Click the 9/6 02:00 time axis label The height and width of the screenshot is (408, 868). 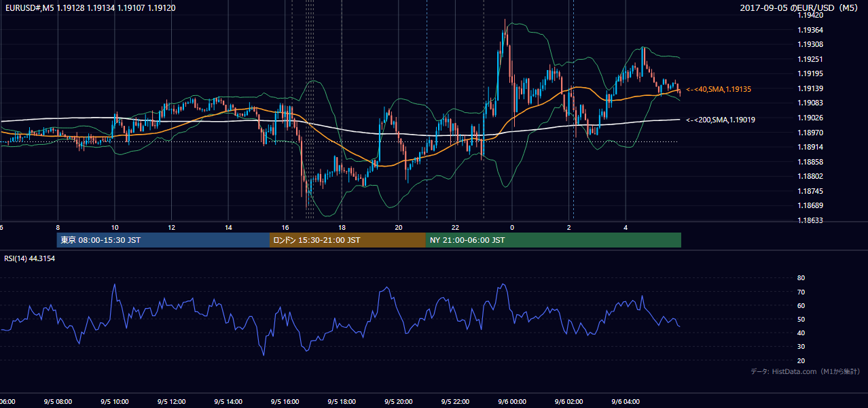point(568,402)
